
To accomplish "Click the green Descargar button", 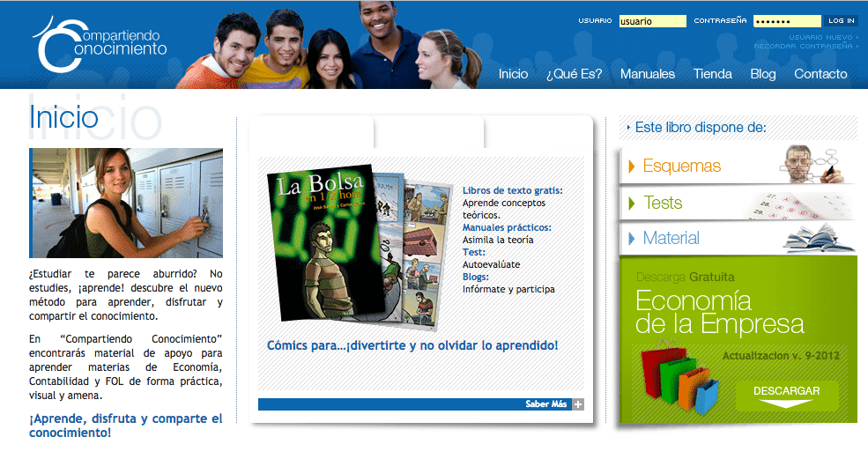I will [786, 396].
